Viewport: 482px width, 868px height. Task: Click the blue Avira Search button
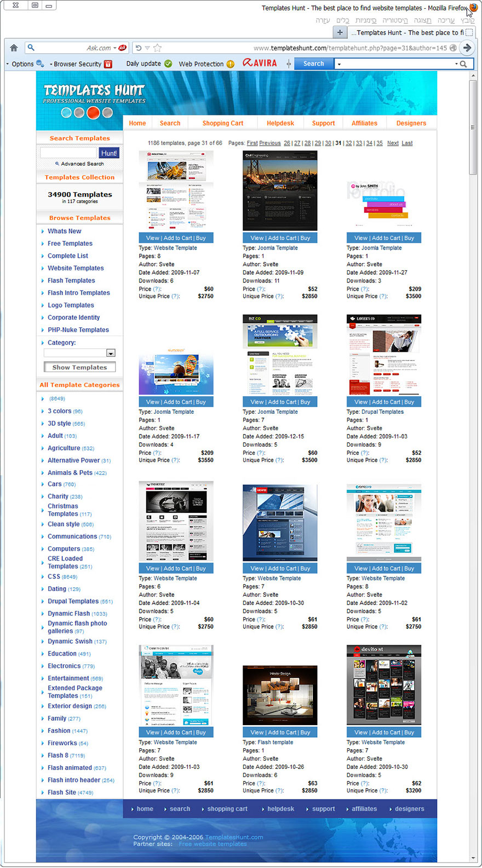pyautogui.click(x=314, y=63)
